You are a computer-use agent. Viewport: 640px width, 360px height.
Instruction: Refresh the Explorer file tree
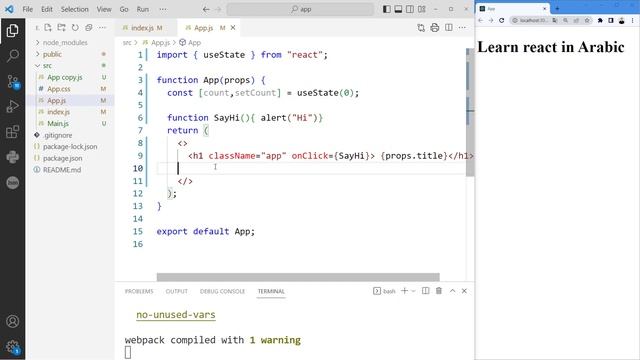coord(75,28)
